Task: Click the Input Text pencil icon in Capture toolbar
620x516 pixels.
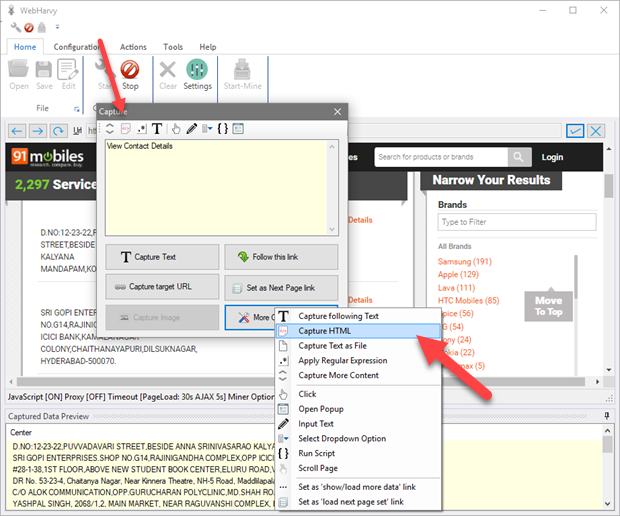Action: pyautogui.click(x=191, y=129)
